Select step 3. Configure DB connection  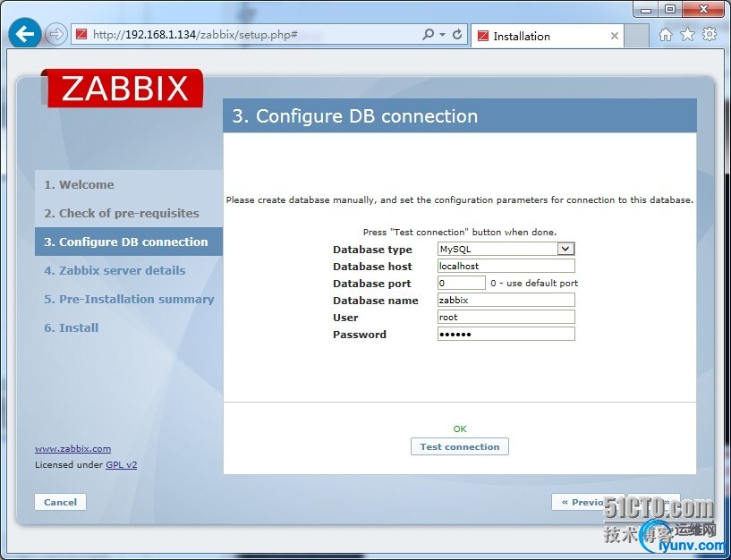click(129, 242)
